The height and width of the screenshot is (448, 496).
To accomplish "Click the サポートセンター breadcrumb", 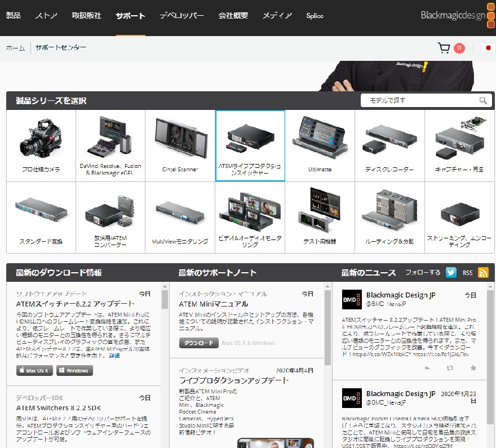I will point(61,47).
